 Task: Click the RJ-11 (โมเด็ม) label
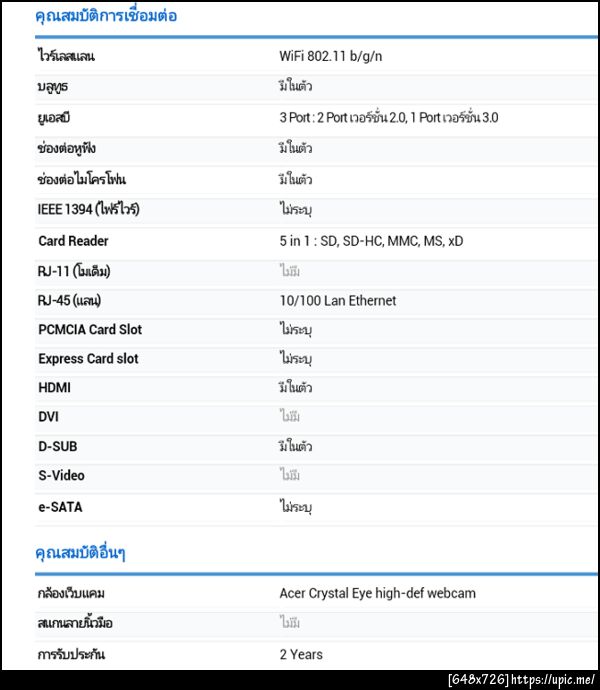point(74,271)
